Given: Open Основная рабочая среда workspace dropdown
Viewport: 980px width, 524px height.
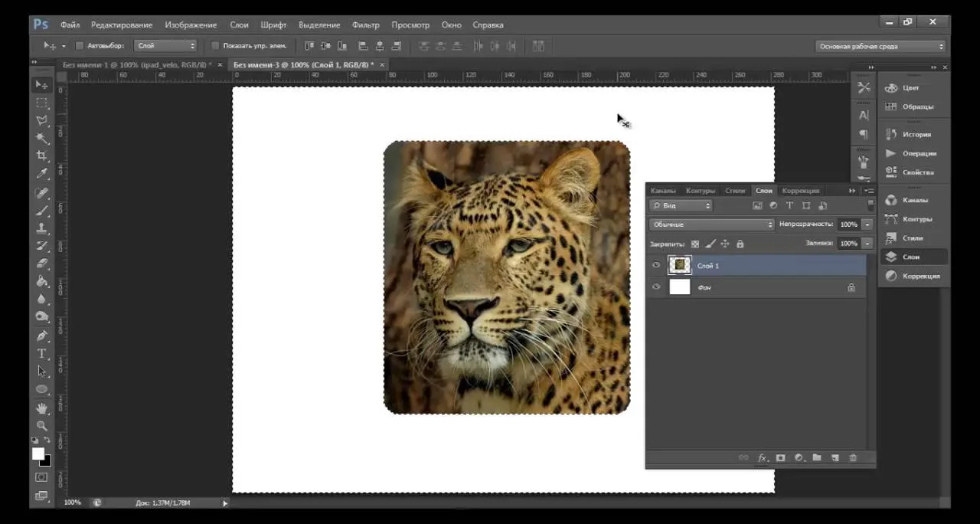Looking at the screenshot, I should (x=881, y=46).
